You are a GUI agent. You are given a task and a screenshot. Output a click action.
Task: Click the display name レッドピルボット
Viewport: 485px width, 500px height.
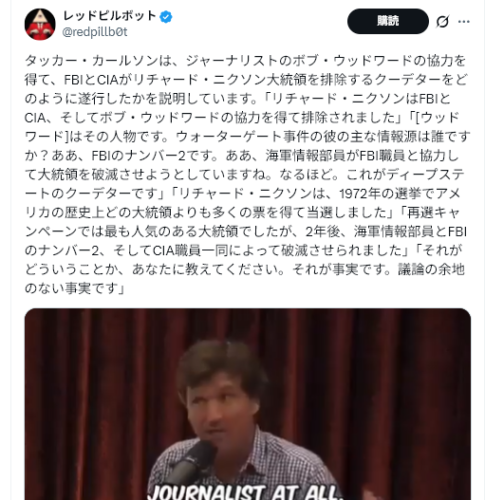tap(109, 16)
